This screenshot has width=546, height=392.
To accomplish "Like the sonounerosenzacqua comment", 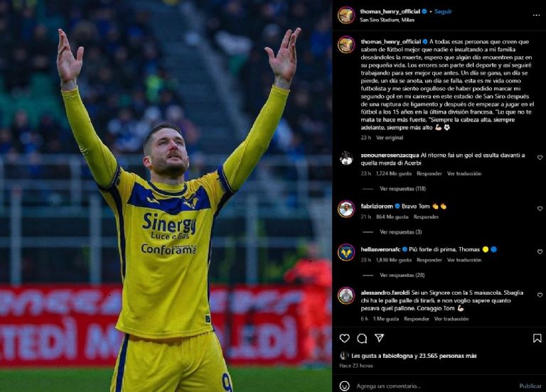I will pyautogui.click(x=540, y=158).
